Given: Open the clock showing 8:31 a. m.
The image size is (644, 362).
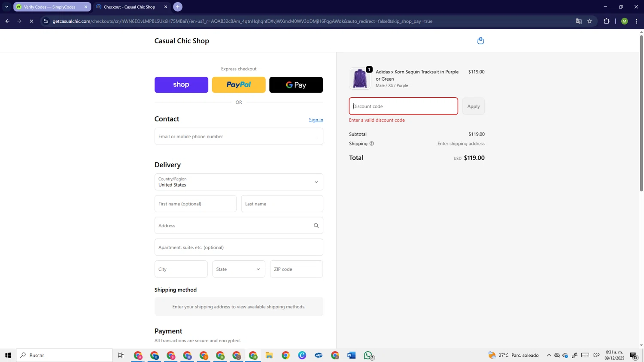Looking at the screenshot, I should pos(614,355).
